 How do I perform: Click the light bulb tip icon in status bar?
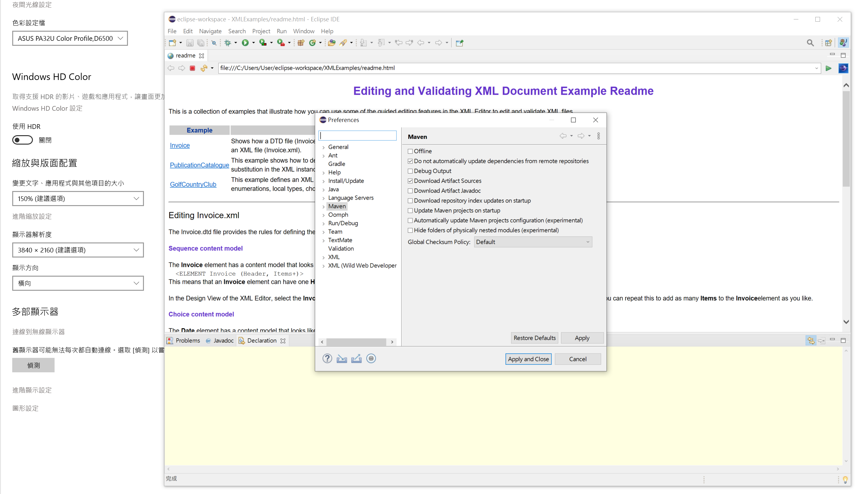click(845, 479)
